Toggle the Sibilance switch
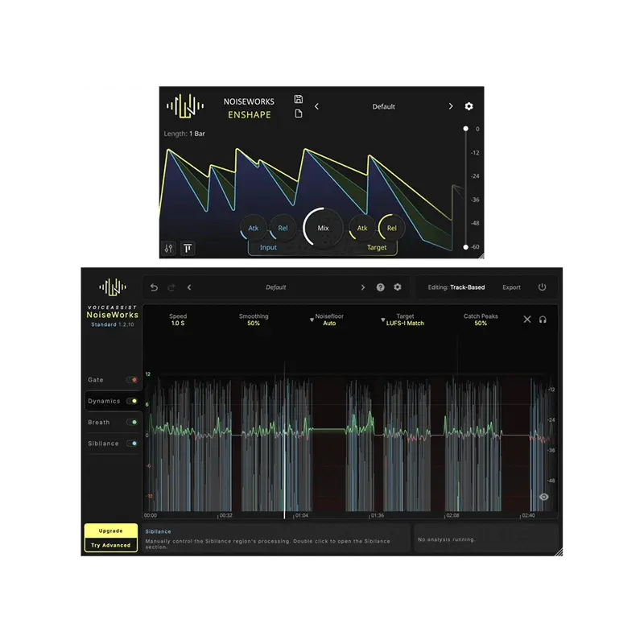 (x=132, y=444)
